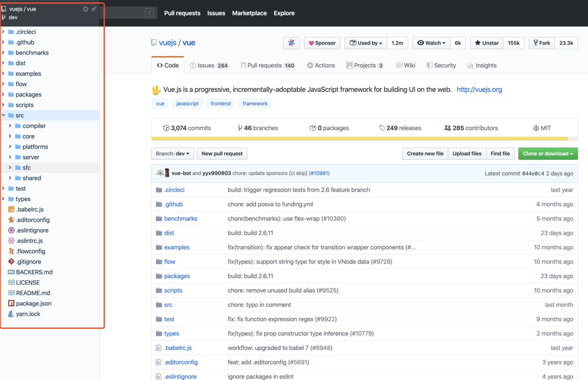This screenshot has height=380, width=588.
Task: Expand the platforms folder in sidebar
Action: click(10, 146)
